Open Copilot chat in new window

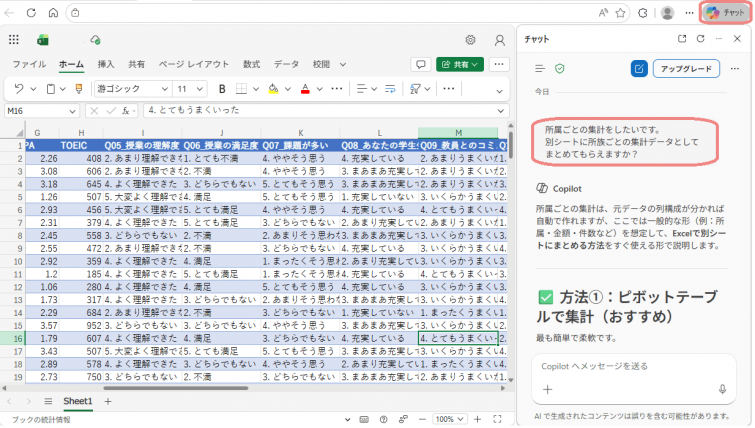pyautogui.click(x=682, y=39)
